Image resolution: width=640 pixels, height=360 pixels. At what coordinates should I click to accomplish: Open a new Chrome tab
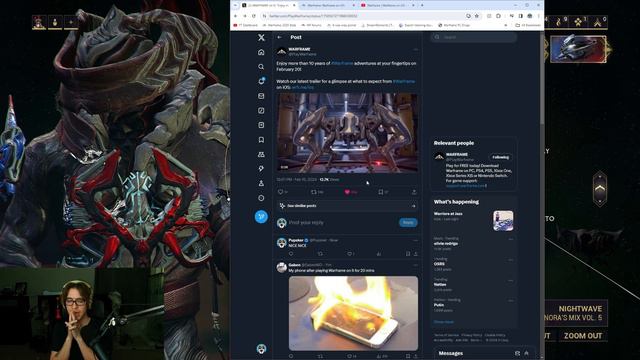(x=422, y=5)
